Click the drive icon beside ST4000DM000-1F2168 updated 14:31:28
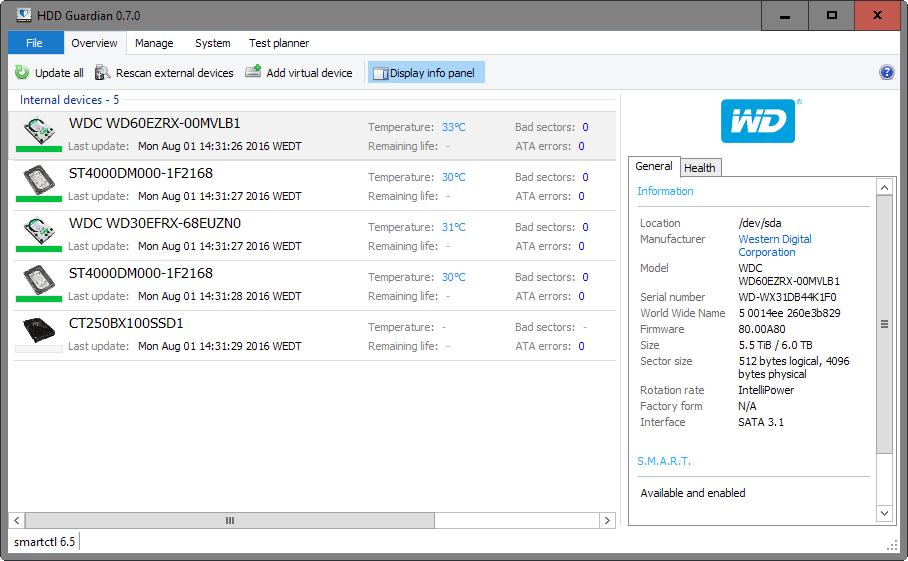 coord(39,280)
